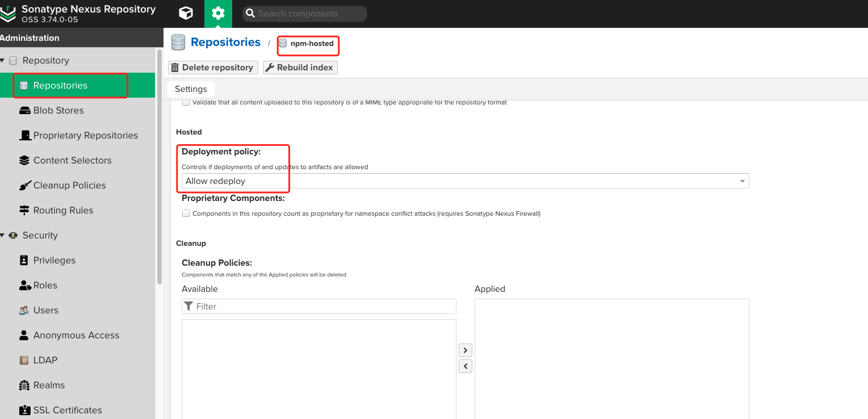Image resolution: width=868 pixels, height=419 pixels.
Task: Click the Content Selectors layers icon
Action: tap(24, 161)
